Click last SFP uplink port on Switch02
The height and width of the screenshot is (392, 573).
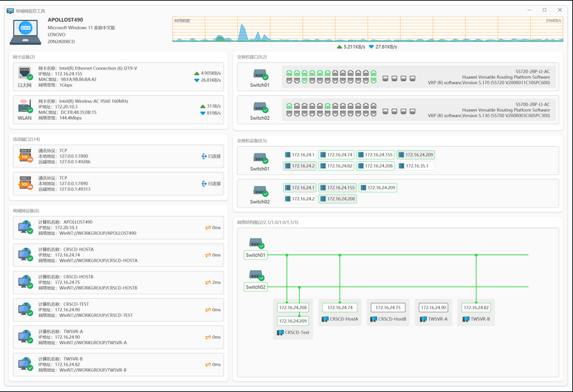[x=412, y=112]
